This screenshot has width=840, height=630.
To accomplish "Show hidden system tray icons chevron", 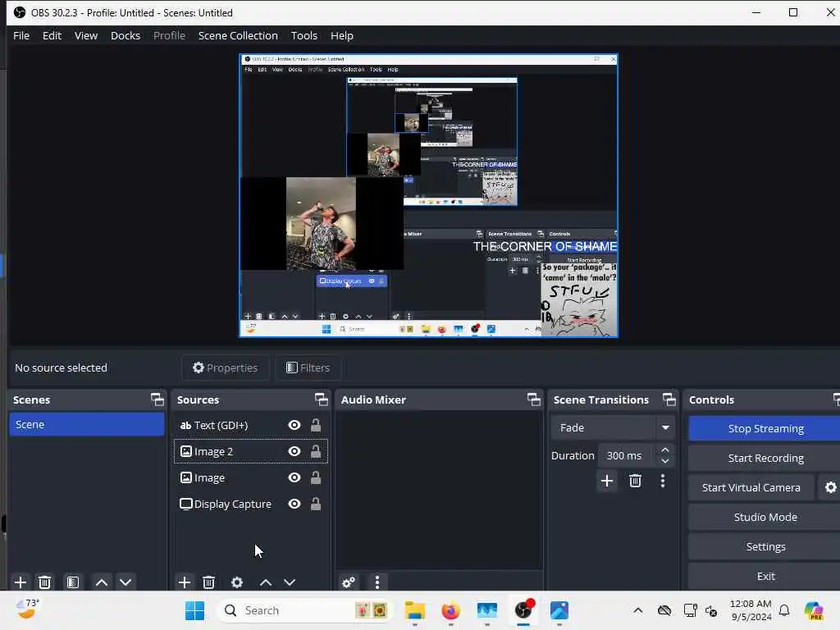I will [x=637, y=610].
